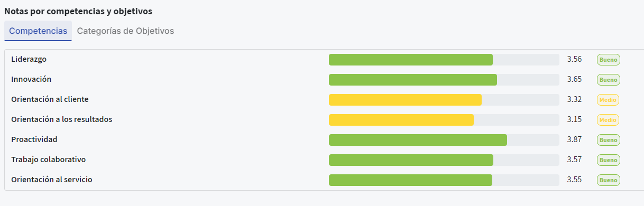Click the Innovación green progress bar
The width and height of the screenshot is (644, 206).
444,80
